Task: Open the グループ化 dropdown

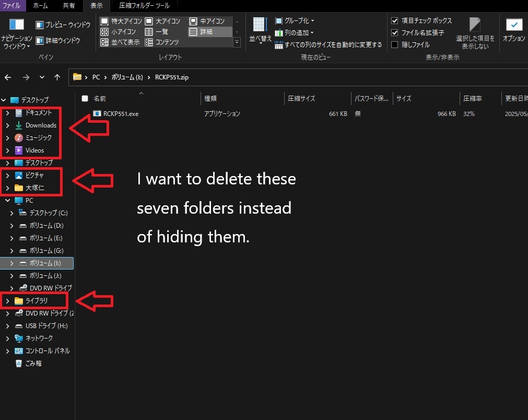Action: pyautogui.click(x=295, y=20)
